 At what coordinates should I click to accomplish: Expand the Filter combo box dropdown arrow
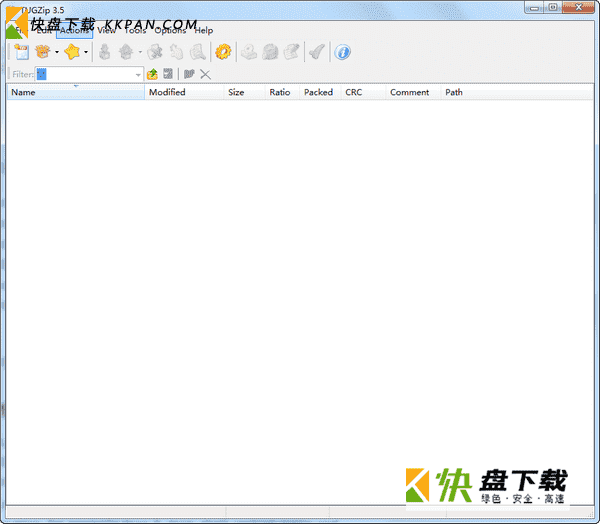tap(138, 74)
